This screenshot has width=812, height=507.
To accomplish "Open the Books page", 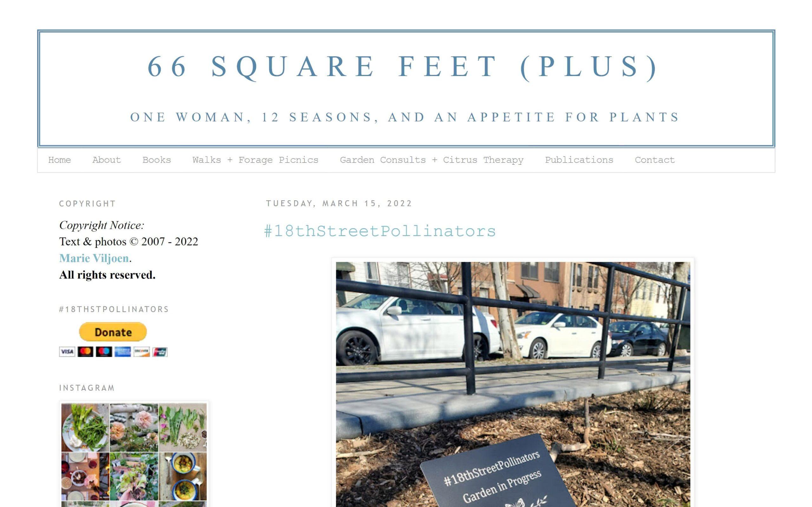I will 157,160.
